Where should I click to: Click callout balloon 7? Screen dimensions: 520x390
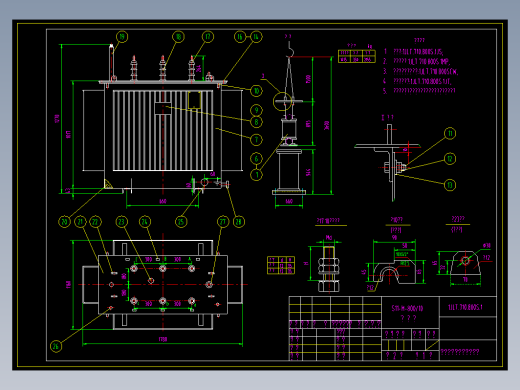[x=256, y=140]
